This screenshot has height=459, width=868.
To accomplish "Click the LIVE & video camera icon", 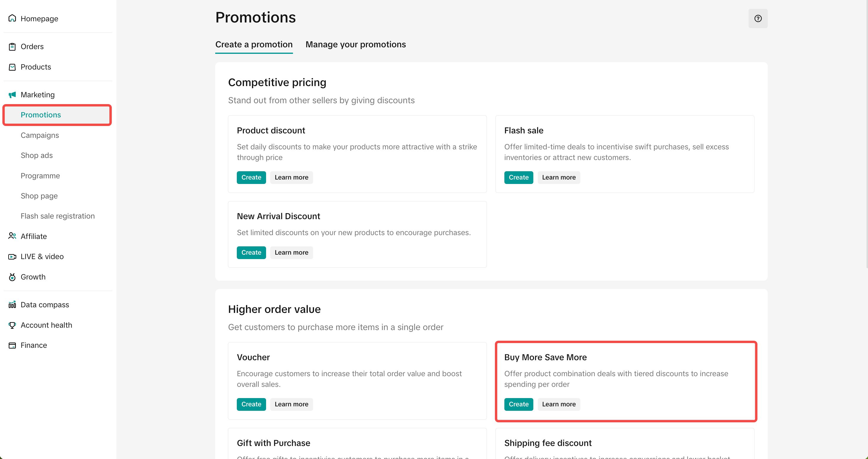I will (12, 256).
